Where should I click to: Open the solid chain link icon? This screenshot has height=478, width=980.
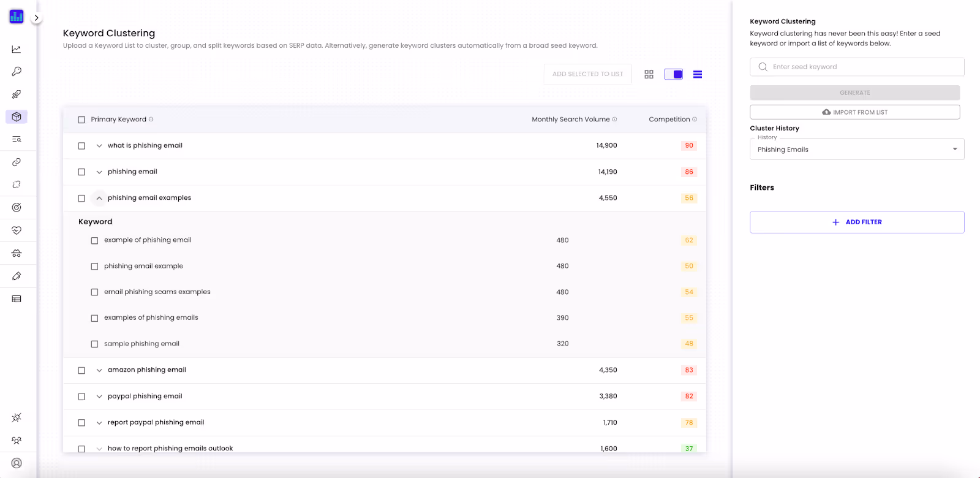point(17,162)
